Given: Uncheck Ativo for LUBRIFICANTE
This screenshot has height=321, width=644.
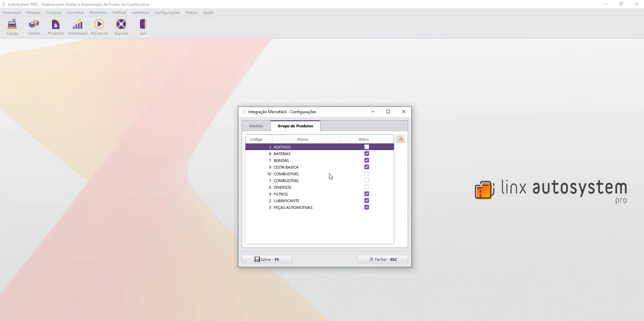Looking at the screenshot, I should point(367,201).
